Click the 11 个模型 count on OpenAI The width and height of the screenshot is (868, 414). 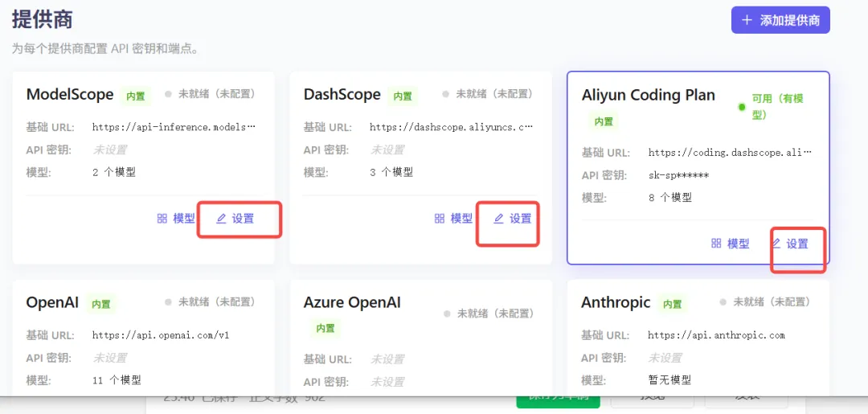(x=117, y=380)
